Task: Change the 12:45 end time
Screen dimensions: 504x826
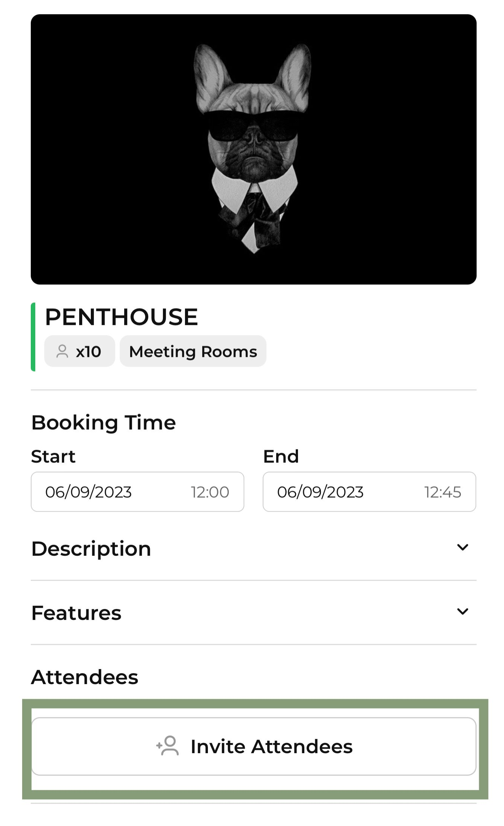Action: [x=442, y=492]
